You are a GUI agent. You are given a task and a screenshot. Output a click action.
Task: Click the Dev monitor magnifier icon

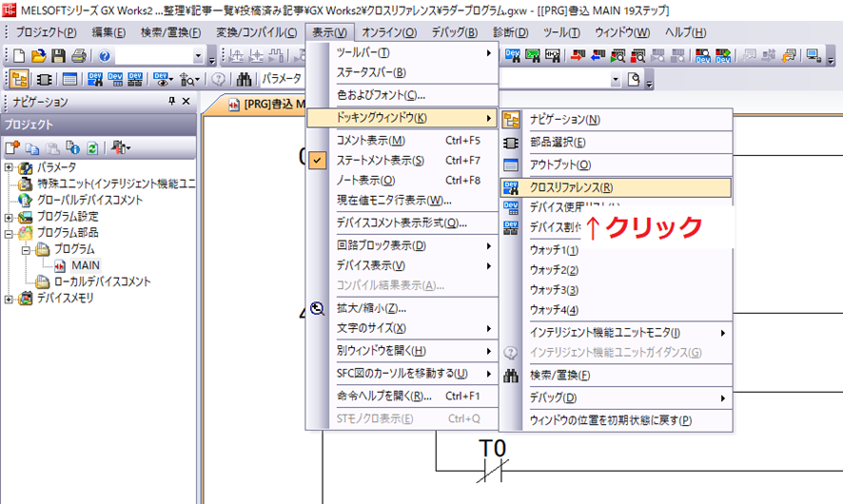click(703, 55)
